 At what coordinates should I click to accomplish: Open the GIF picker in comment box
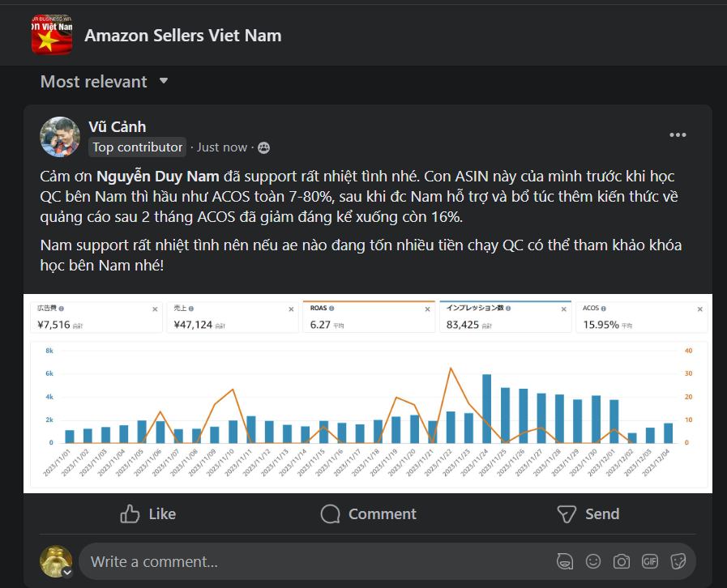pyautogui.click(x=649, y=561)
